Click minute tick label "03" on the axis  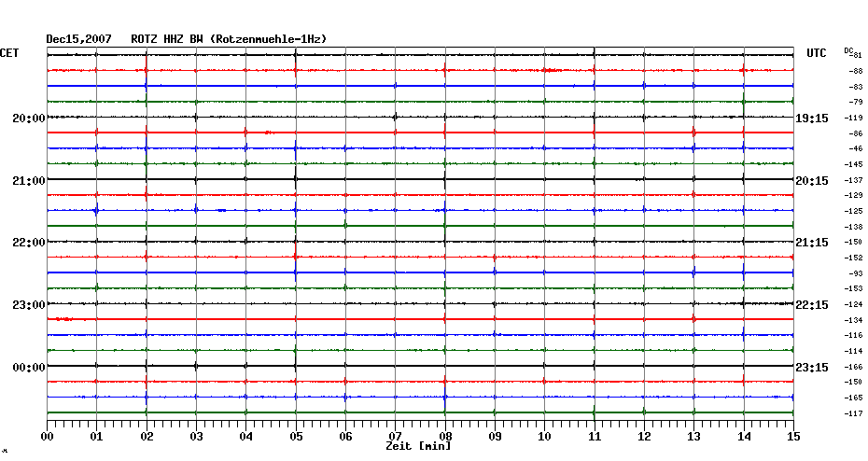click(197, 437)
